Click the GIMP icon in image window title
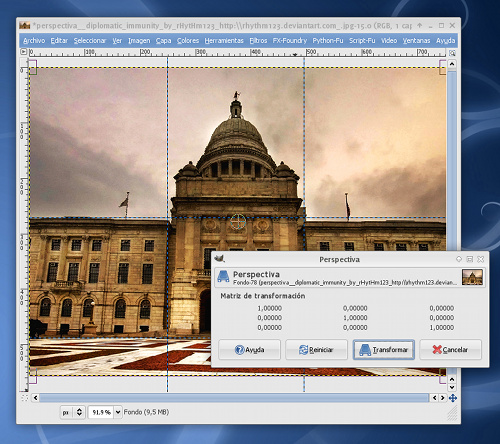500x444 pixels. (25, 25)
